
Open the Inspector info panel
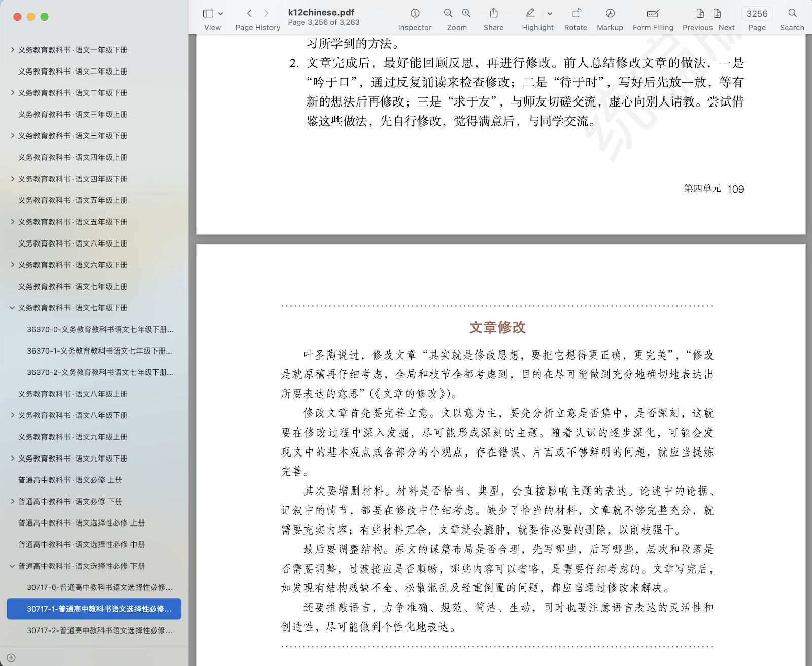click(x=415, y=14)
